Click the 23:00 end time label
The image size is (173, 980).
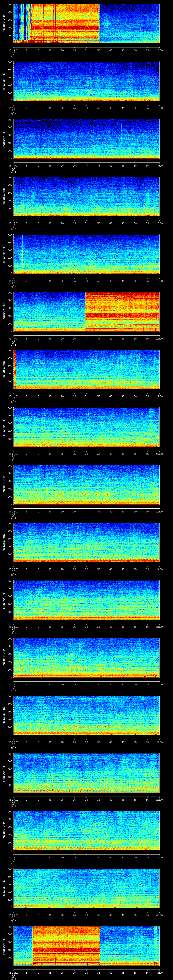coord(159,511)
